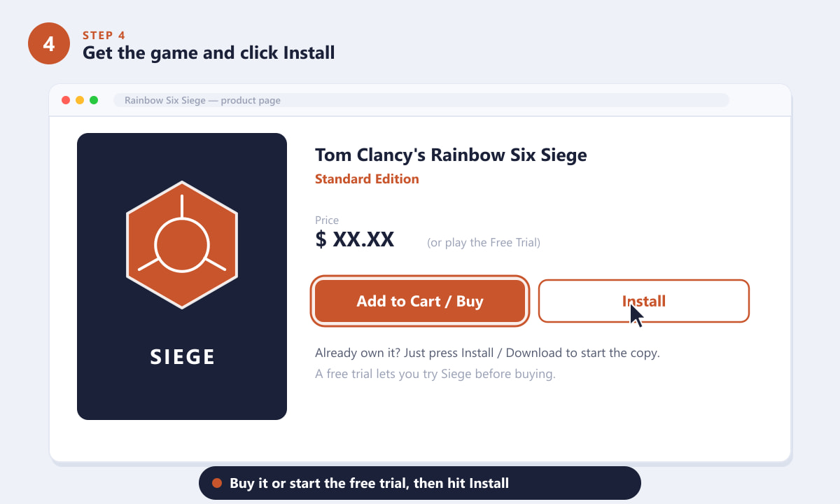This screenshot has width=840, height=504.
Task: Click the yellow window dot
Action: tap(80, 100)
